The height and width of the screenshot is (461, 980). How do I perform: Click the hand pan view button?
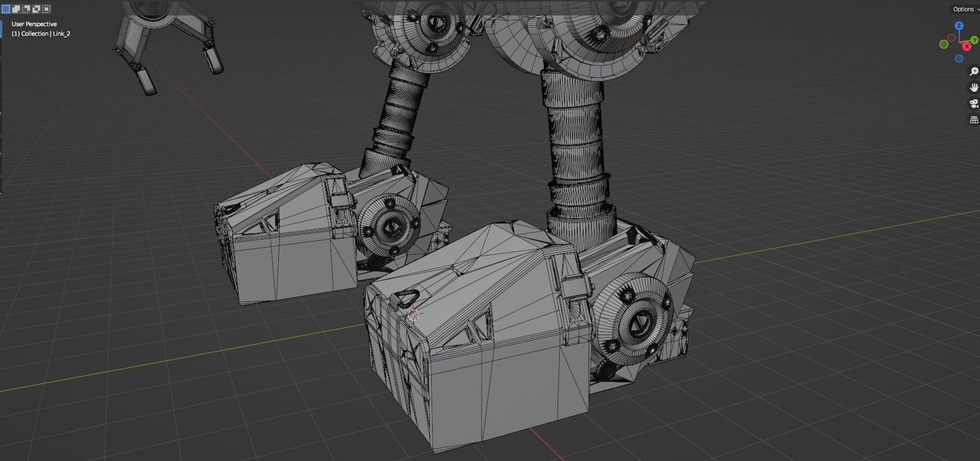tap(974, 88)
